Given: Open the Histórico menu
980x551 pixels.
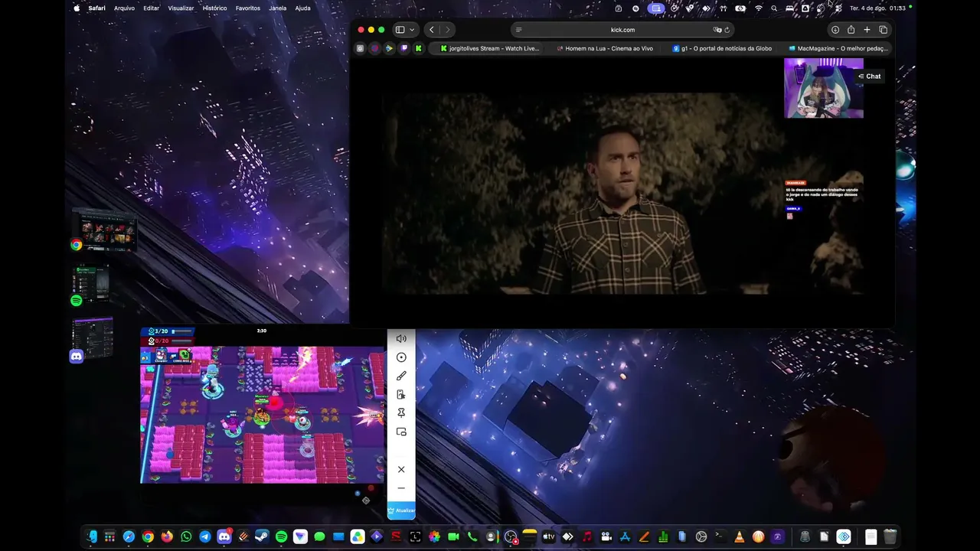Looking at the screenshot, I should click(214, 8).
